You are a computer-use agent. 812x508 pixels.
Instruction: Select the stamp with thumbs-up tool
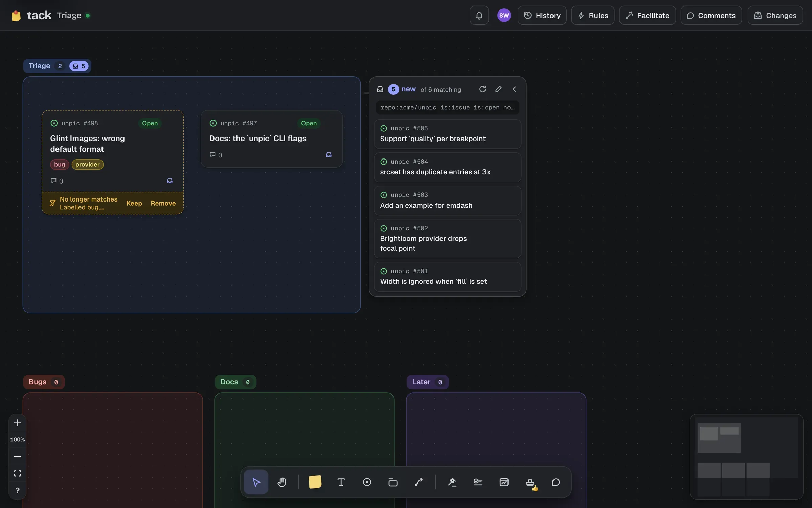click(x=530, y=482)
